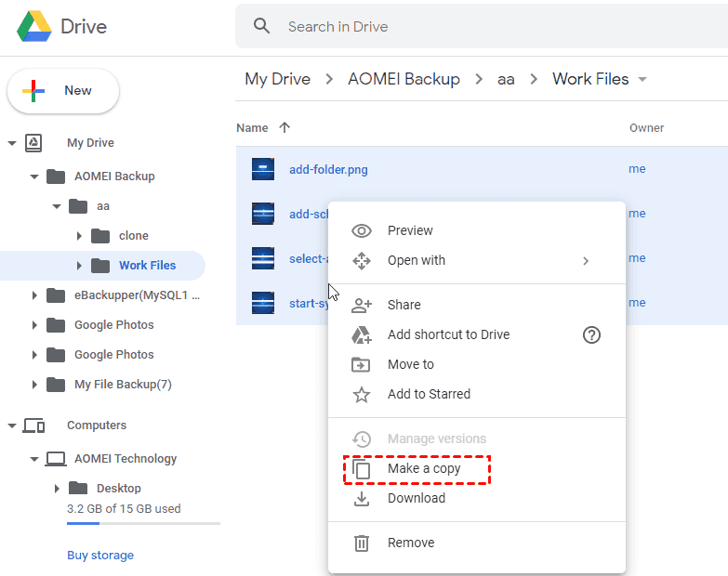Choose Remove in the context menu
728x576 pixels.
477,543
